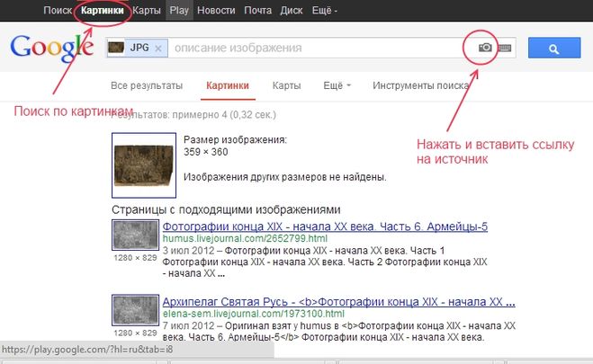
Task: Click the green elena-sem.livejournal.com/1973100.html URL
Action: pos(254,314)
